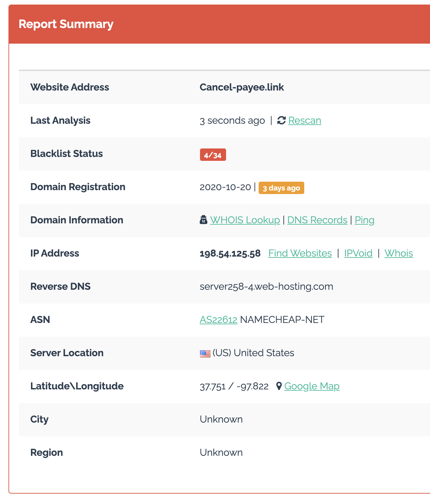
Task: Click the WHOIS spy icon
Action: (203, 220)
